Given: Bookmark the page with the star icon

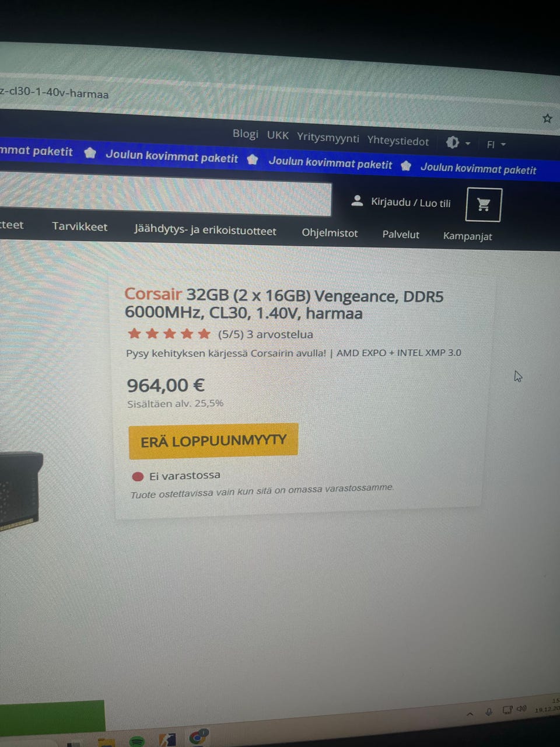Looking at the screenshot, I should [x=547, y=118].
